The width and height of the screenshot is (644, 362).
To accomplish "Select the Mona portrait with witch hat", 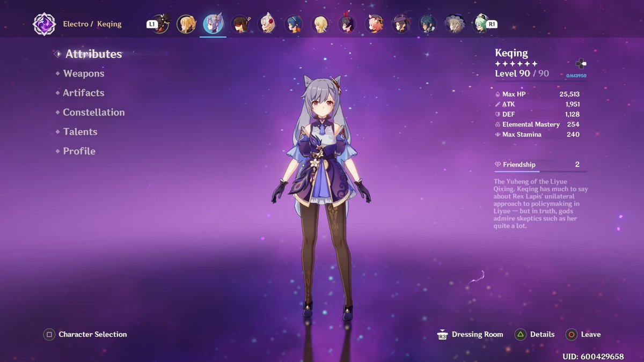I will tap(401, 24).
